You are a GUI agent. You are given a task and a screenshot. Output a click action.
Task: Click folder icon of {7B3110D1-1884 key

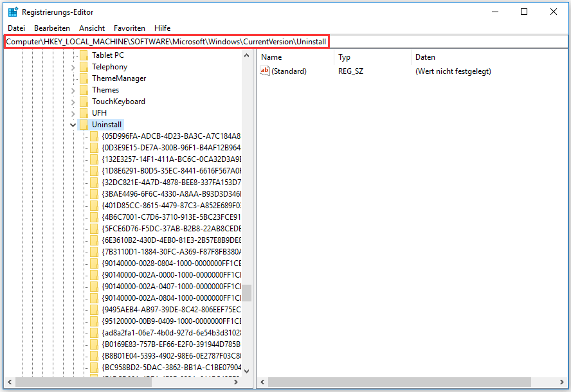(x=94, y=252)
